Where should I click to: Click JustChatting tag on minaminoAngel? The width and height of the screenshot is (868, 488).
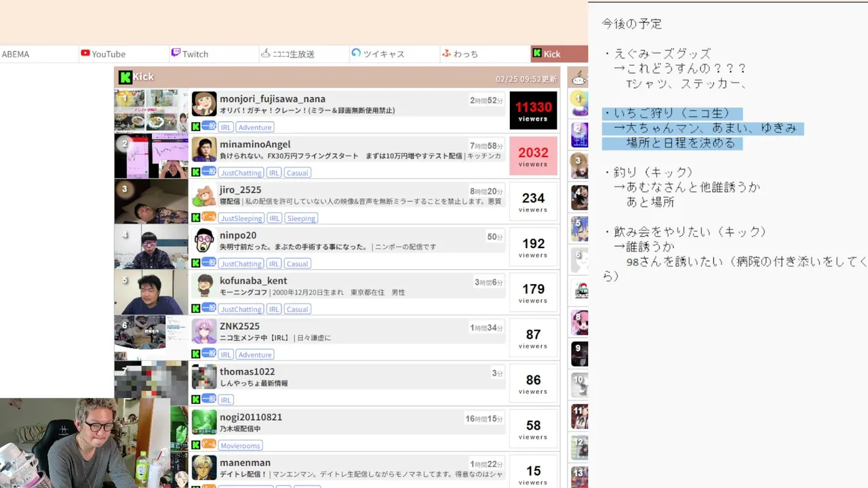[241, 173]
